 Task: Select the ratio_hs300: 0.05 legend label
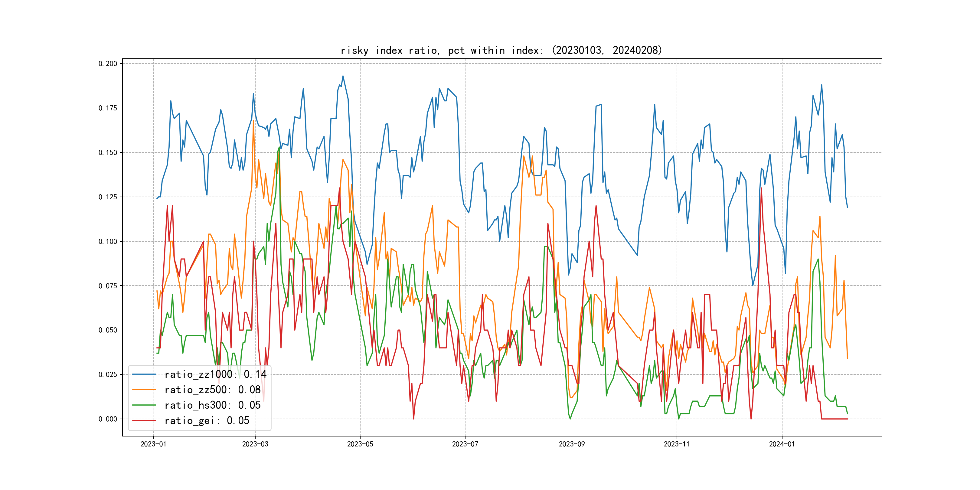click(212, 405)
